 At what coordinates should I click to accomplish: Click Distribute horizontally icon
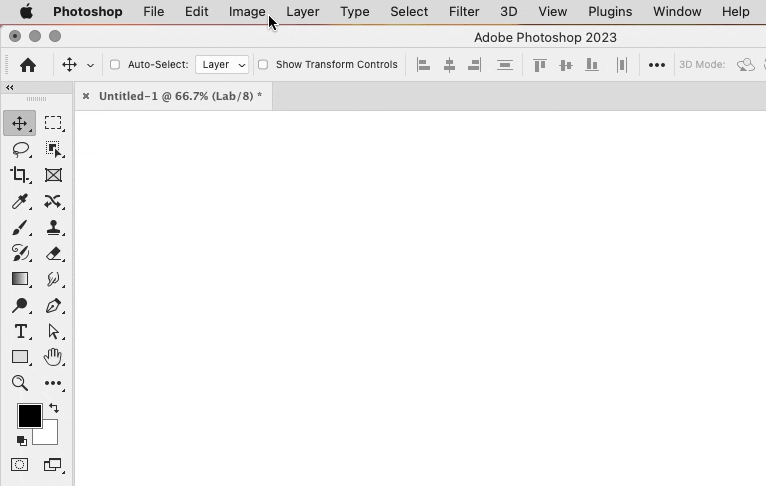622,64
